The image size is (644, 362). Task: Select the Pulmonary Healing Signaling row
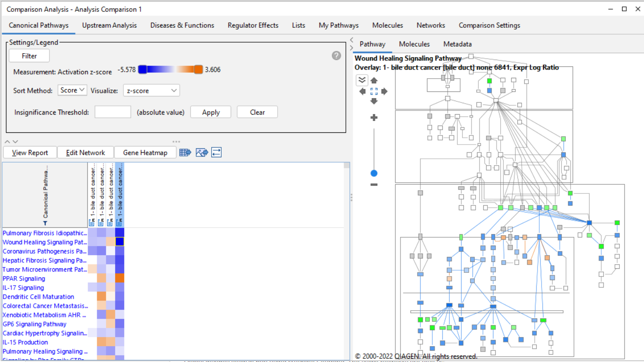[45, 351]
